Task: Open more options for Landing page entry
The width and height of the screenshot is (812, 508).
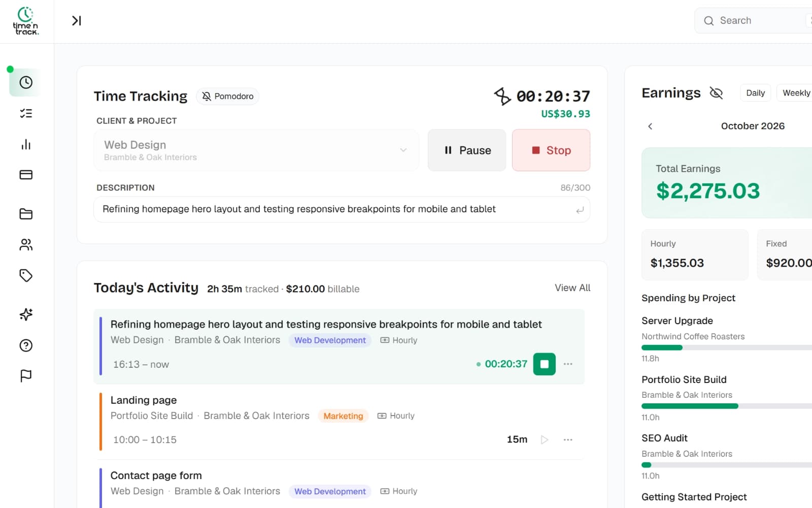Action: coord(568,439)
